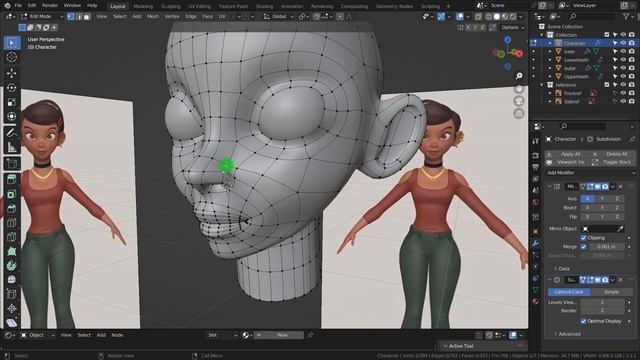640x360 pixels.
Task: Open the File menu
Action: (x=18, y=6)
